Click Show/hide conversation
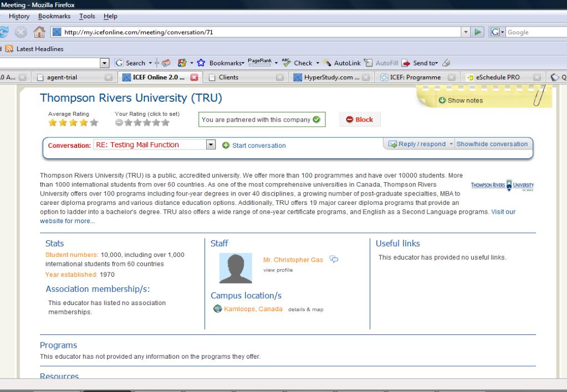This screenshot has height=392, width=567. point(492,144)
